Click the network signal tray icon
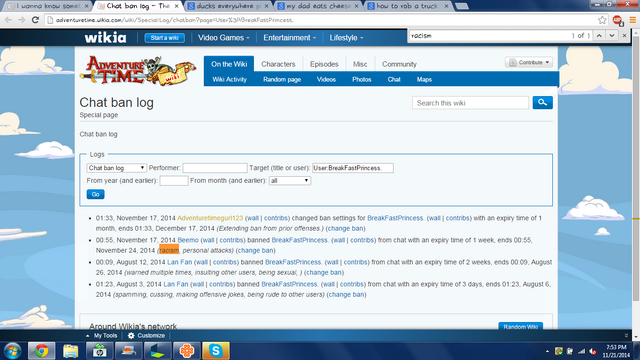This screenshot has width=640, height=360. pyautogui.click(x=582, y=351)
